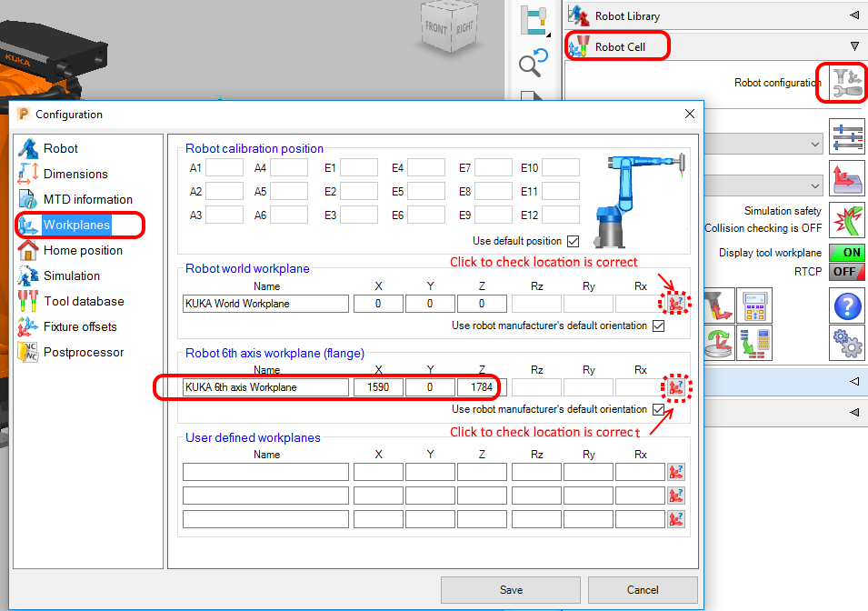Enable default orientation for Robot world workplane
The width and height of the screenshot is (868, 611).
point(658,327)
